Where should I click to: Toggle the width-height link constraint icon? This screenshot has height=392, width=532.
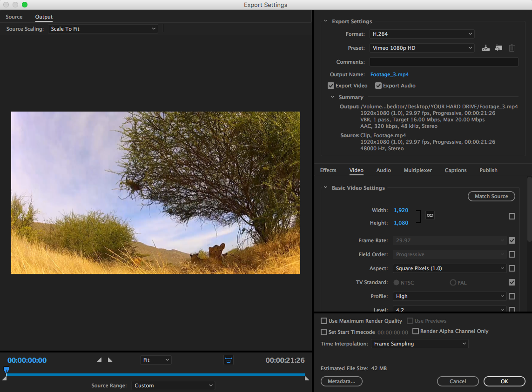430,216
